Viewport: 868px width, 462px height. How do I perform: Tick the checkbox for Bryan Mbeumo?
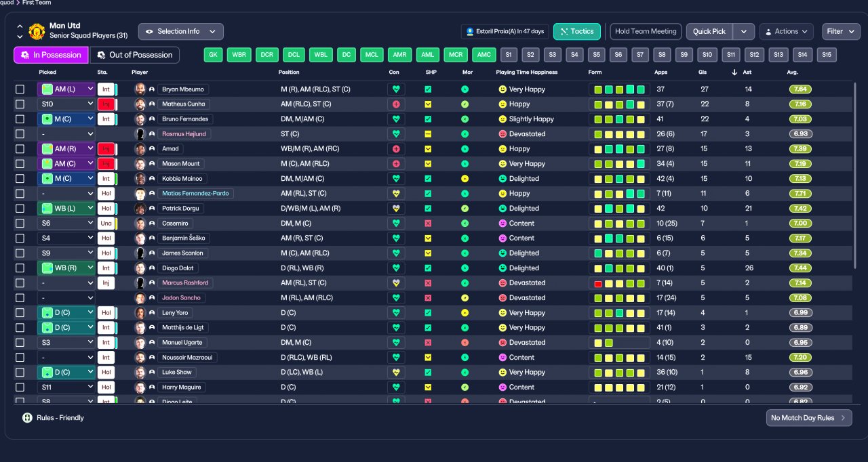[x=20, y=89]
